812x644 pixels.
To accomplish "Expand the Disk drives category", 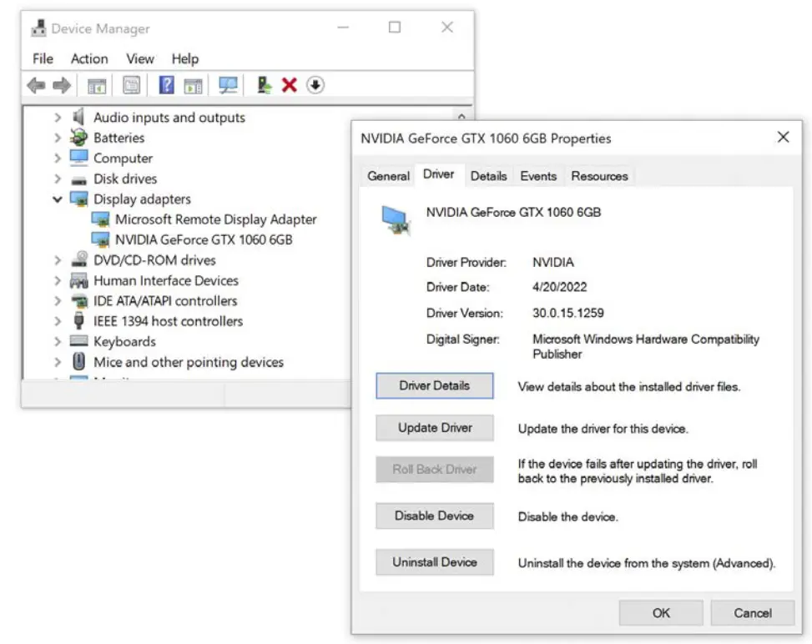I will 58,179.
